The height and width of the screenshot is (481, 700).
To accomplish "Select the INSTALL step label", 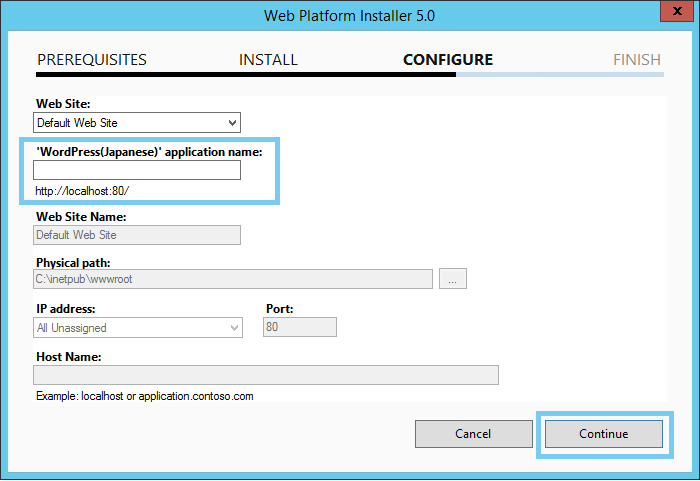I will click(268, 60).
